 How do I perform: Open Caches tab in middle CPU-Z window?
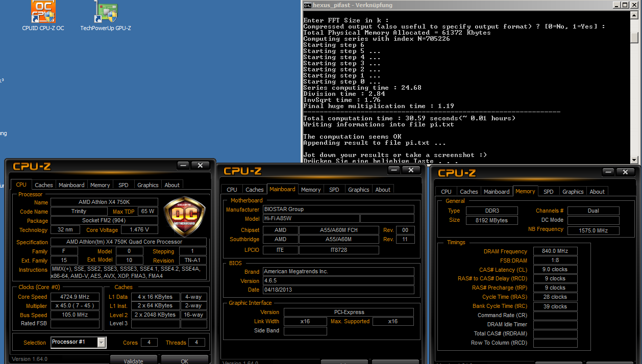tap(255, 190)
